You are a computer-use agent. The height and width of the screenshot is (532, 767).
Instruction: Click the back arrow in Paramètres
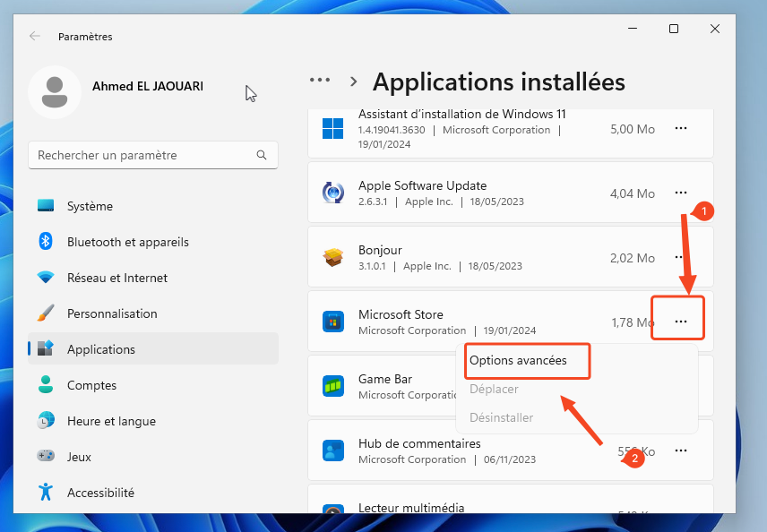pos(35,37)
